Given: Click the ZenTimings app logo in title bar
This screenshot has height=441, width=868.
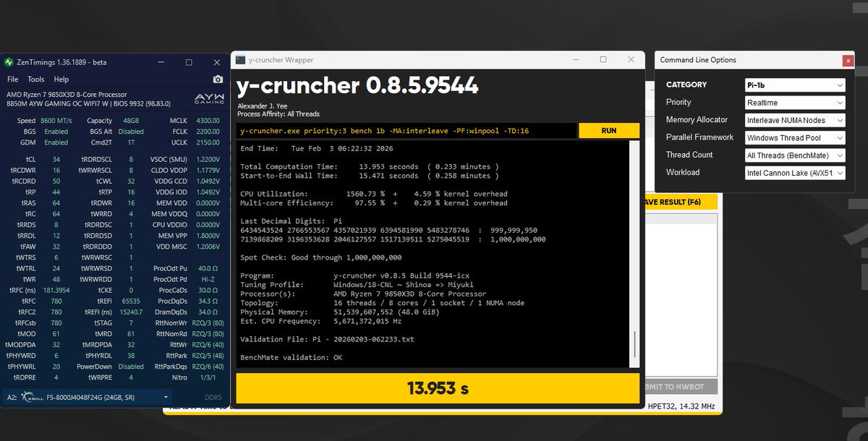Looking at the screenshot, I should point(9,62).
